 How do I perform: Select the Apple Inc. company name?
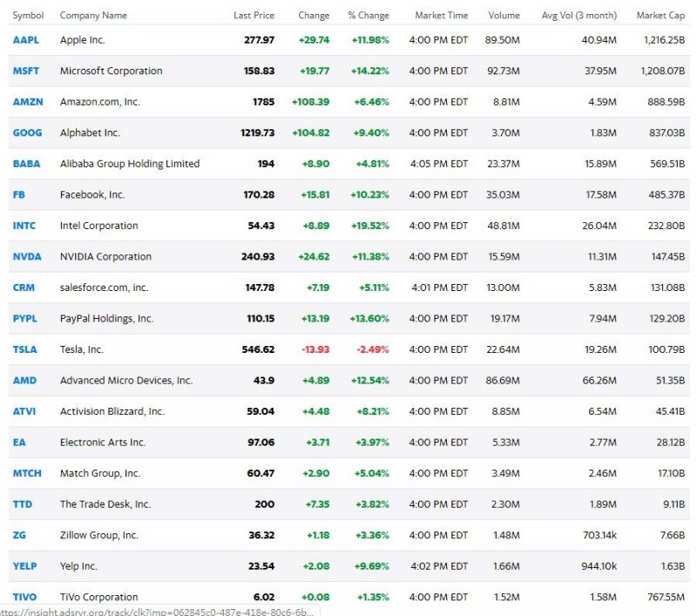coord(83,40)
